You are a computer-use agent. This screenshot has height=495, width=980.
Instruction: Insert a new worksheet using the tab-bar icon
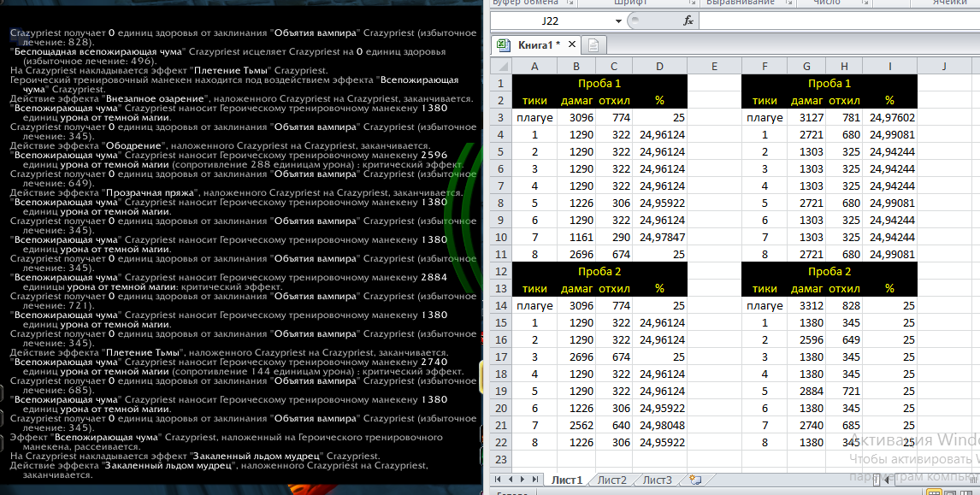(x=695, y=480)
